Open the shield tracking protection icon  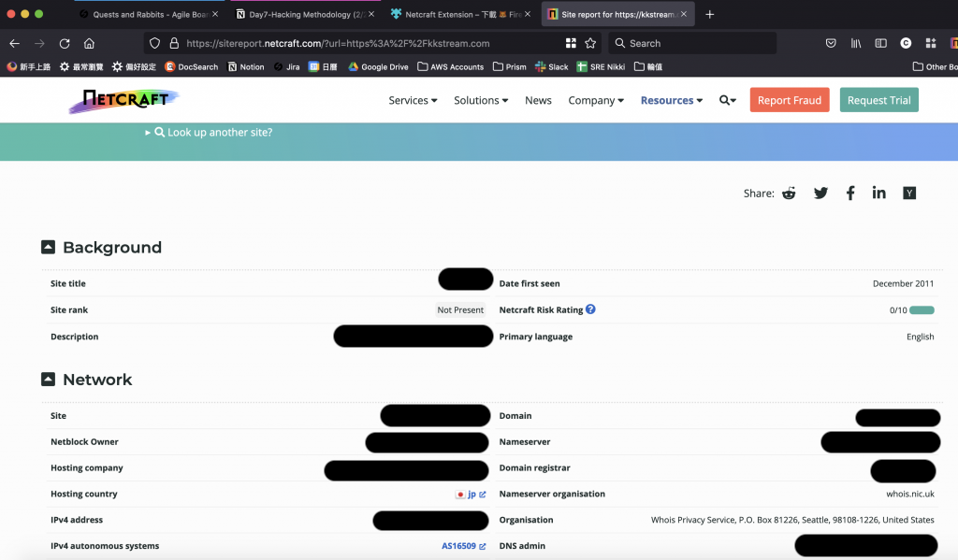tap(154, 43)
